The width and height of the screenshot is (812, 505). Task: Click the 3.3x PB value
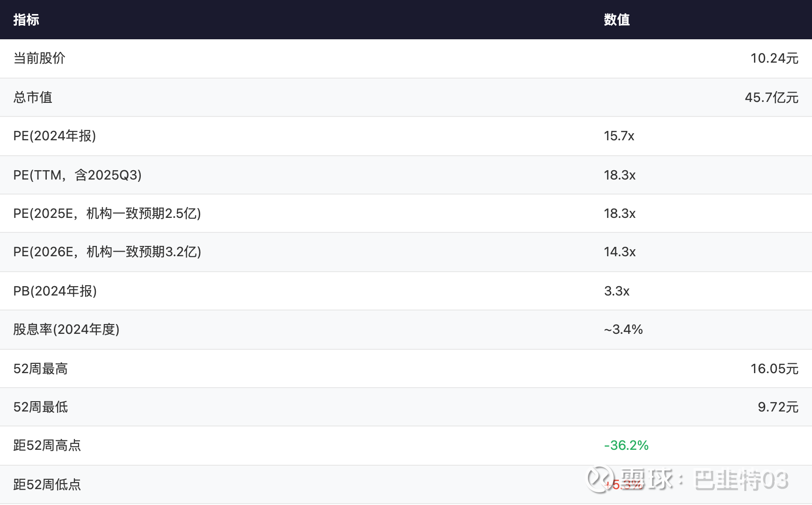[x=616, y=291]
